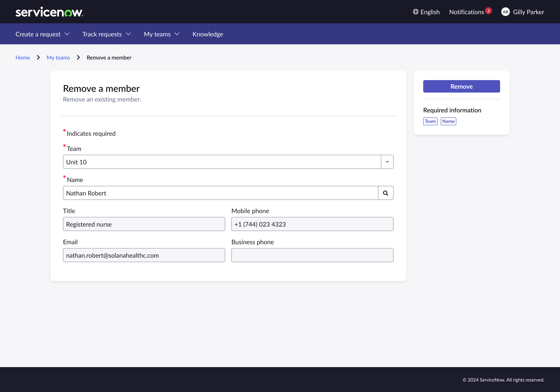
Task: Go to Knowledge
Action: click(x=208, y=34)
